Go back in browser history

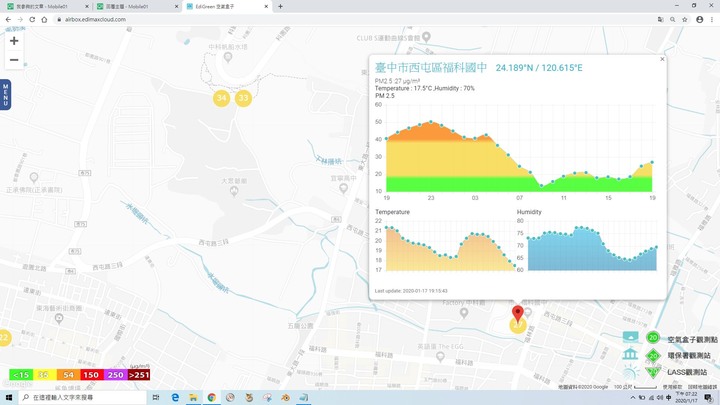pos(8,19)
